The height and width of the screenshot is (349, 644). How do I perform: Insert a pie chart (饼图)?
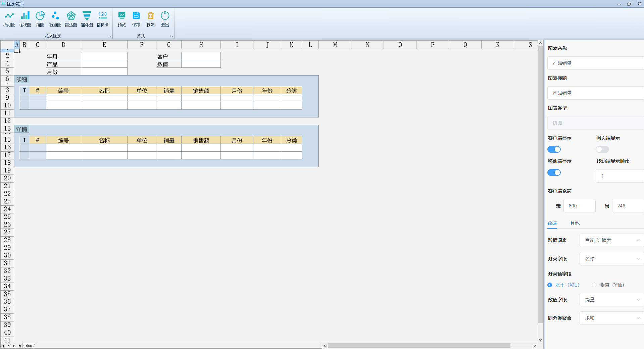tap(40, 19)
